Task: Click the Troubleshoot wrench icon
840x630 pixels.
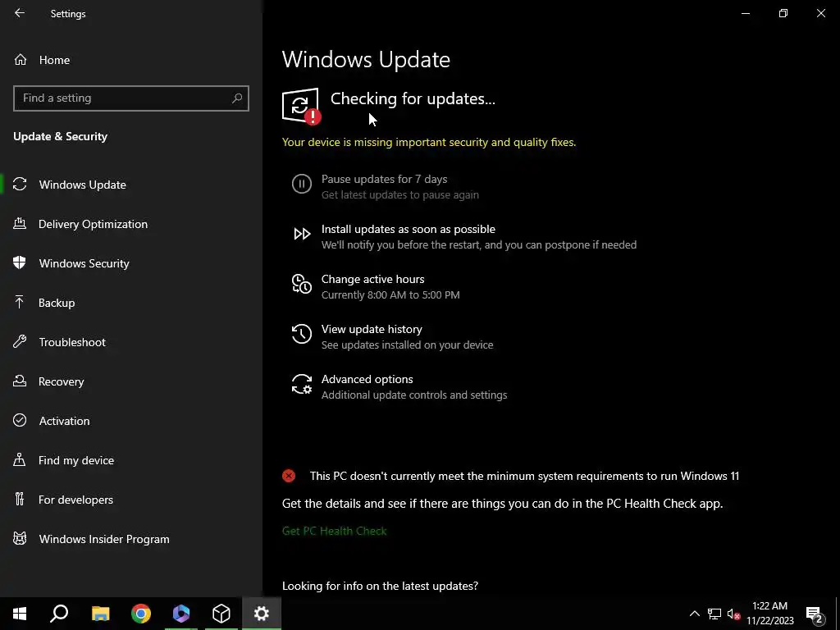Action: tap(20, 341)
